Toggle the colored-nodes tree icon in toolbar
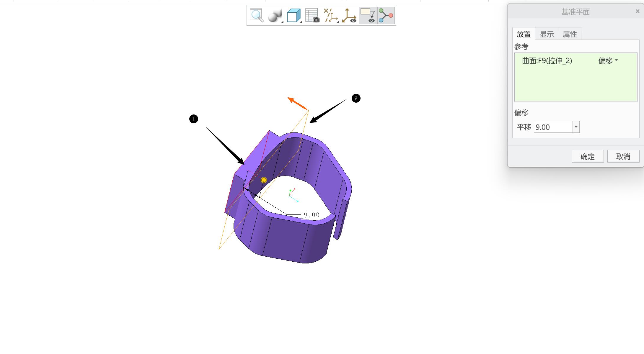This screenshot has height=354, width=644. click(386, 15)
